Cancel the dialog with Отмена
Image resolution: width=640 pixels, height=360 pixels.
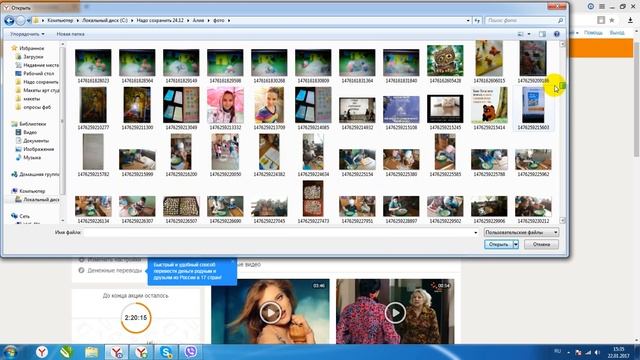point(541,244)
